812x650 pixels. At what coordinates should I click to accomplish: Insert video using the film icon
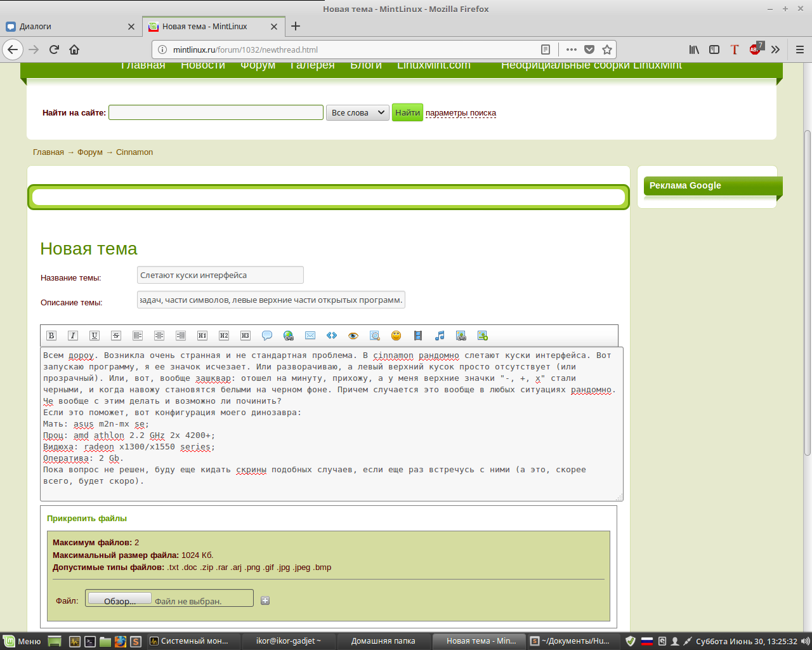coord(418,336)
